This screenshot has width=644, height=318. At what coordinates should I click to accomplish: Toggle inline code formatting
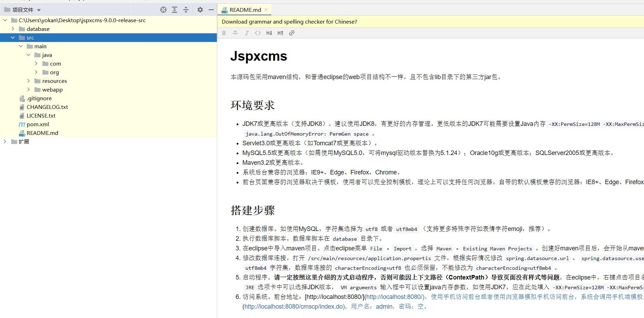pyautogui.click(x=258, y=33)
